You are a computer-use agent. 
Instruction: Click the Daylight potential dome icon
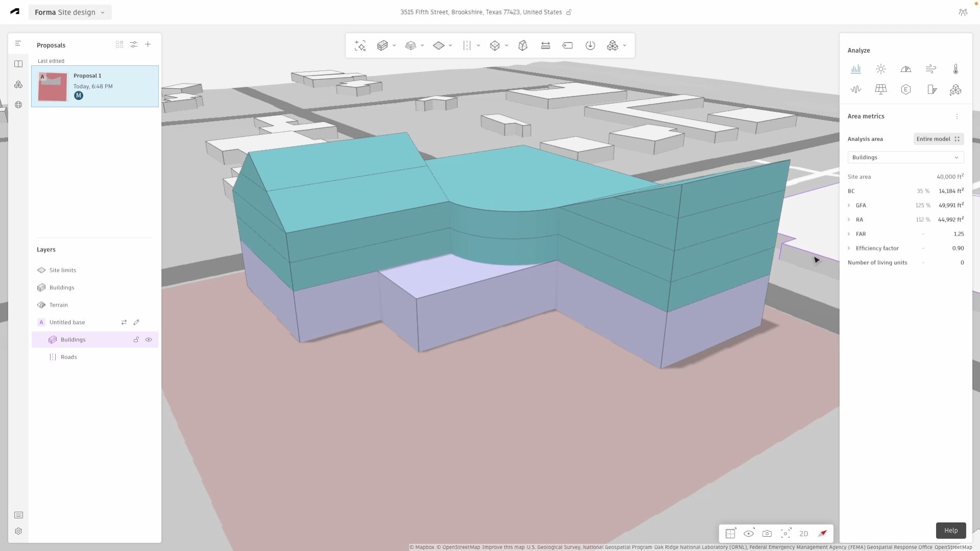pyautogui.click(x=905, y=69)
